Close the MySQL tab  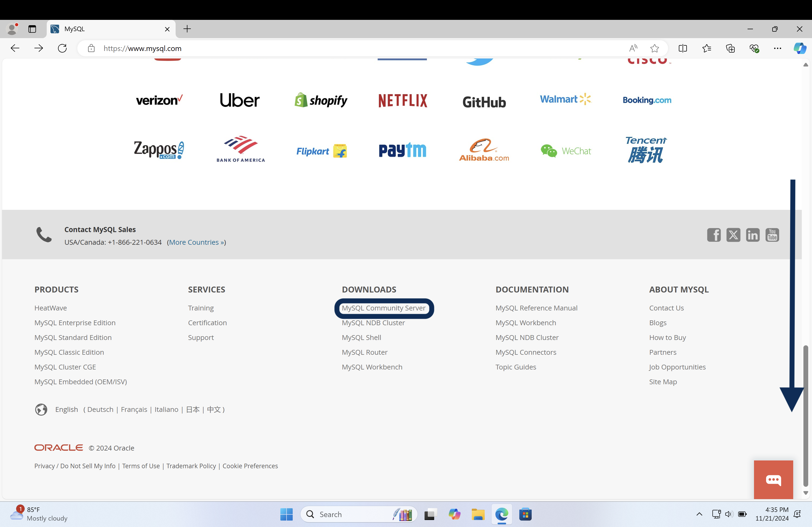[x=167, y=29]
